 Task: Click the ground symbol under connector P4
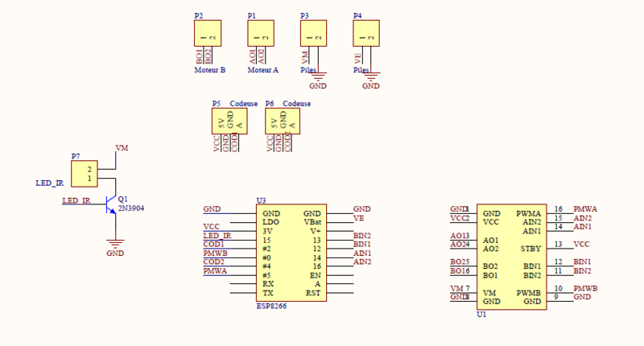click(x=370, y=78)
